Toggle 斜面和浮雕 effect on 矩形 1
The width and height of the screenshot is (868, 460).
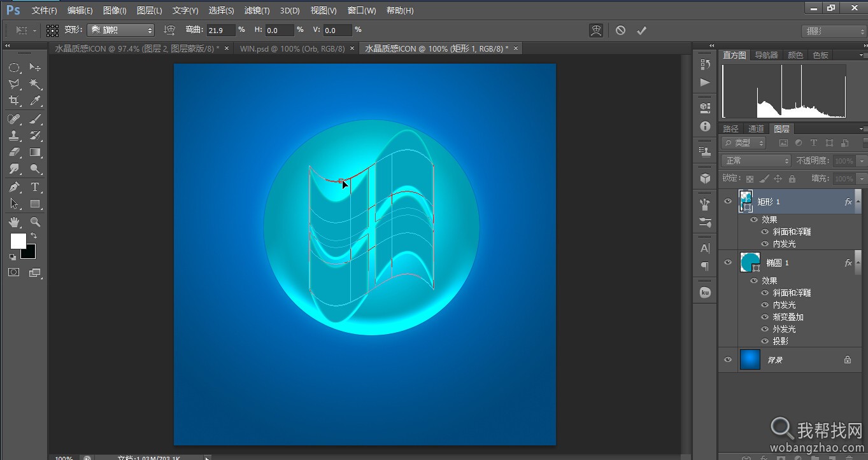765,232
